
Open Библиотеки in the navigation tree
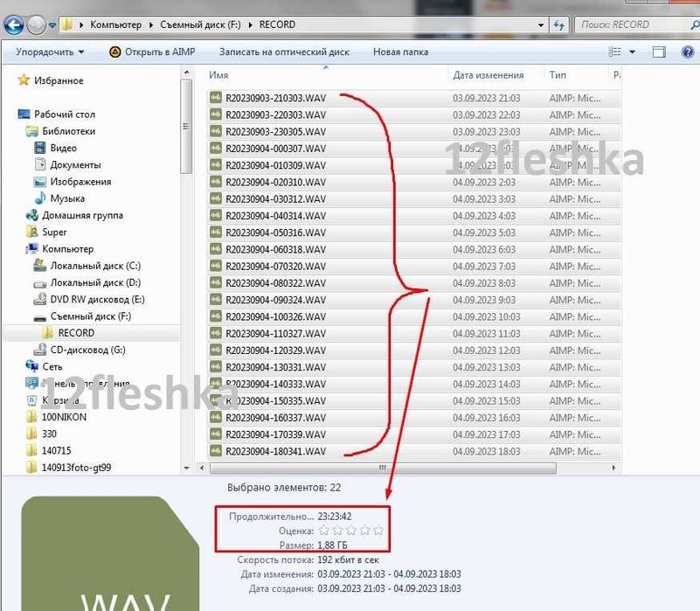60,131
